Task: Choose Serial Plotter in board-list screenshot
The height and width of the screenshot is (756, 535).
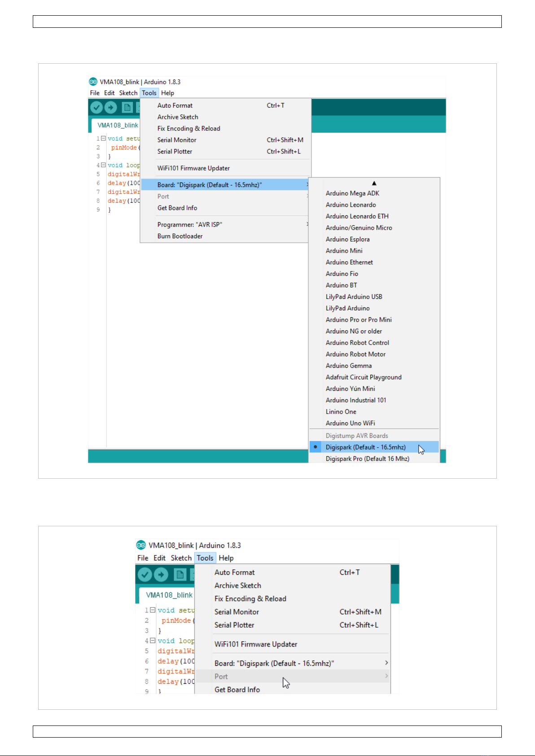Action: (x=226, y=152)
